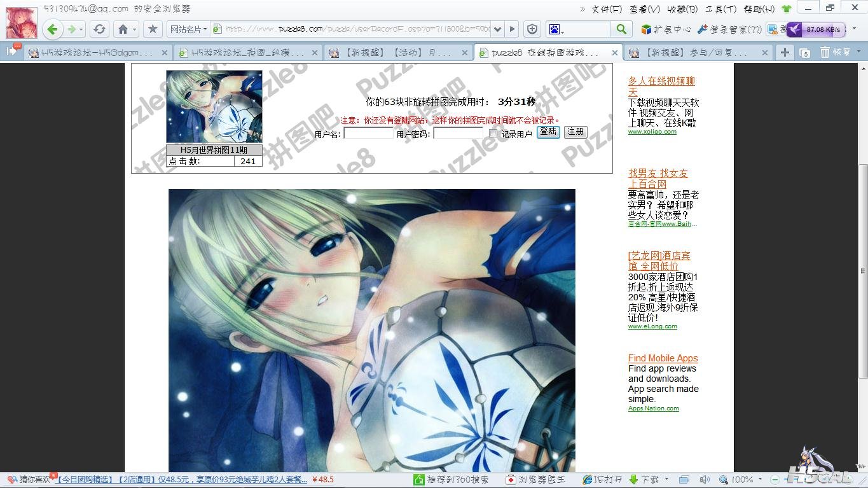The width and height of the screenshot is (868, 488).
Task: Click the forward navigation arrow
Action: tap(72, 29)
